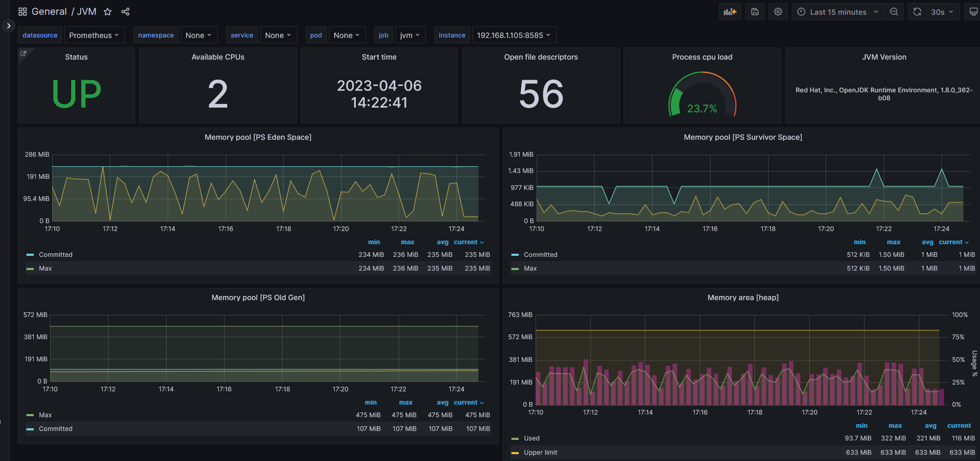
Task: Sort Eden Space legend by avg
Action: [442, 242]
